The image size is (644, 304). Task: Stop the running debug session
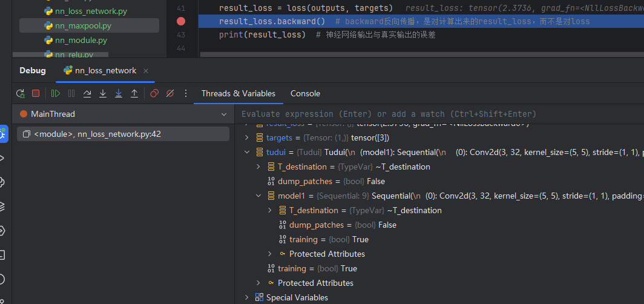click(36, 94)
